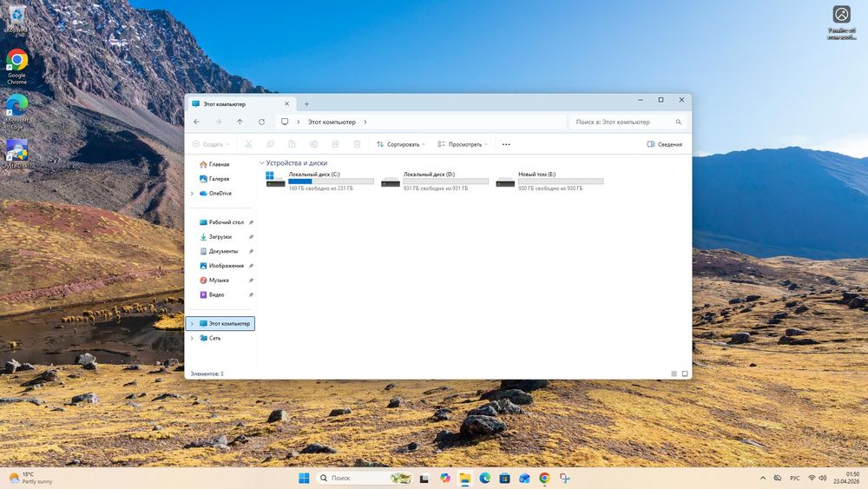Refresh the Этот компьютер view
Viewport: 868px width, 489px height.
pyautogui.click(x=261, y=122)
